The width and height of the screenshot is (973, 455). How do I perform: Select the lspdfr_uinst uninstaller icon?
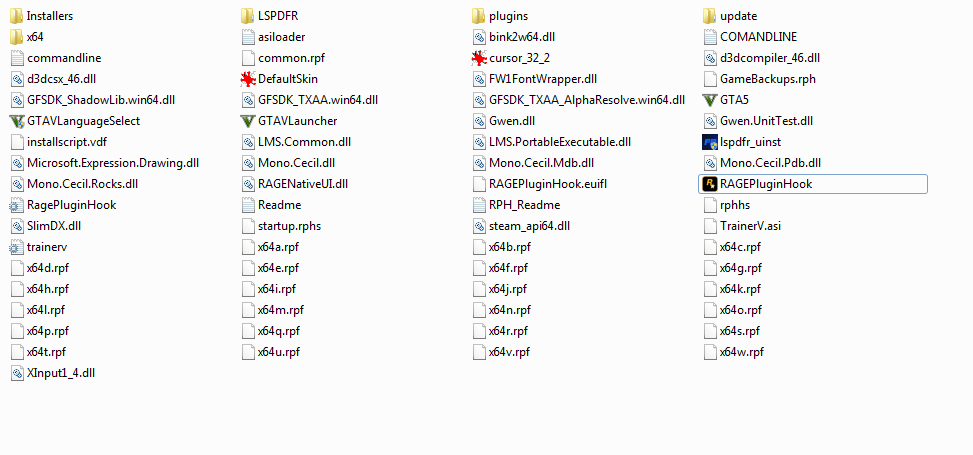click(709, 142)
